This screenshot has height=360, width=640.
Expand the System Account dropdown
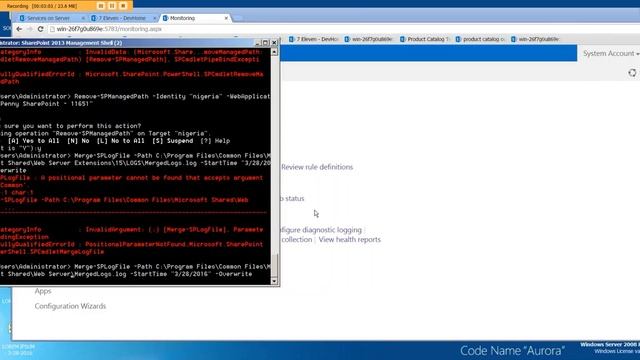click(x=611, y=53)
